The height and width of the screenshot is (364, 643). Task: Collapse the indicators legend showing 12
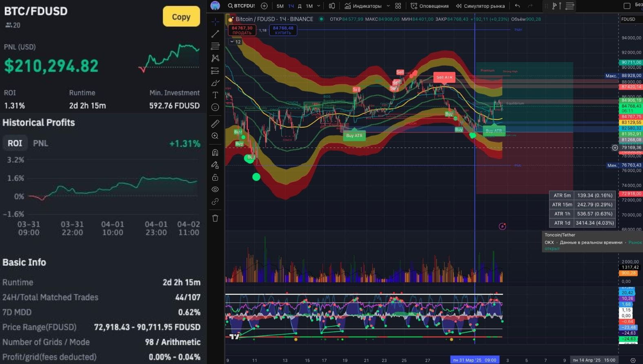click(235, 42)
